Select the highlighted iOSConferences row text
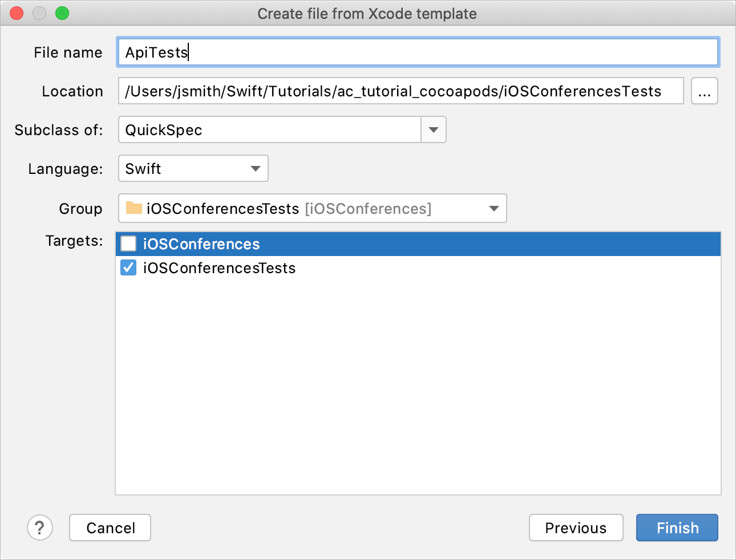736x560 pixels. click(x=201, y=244)
